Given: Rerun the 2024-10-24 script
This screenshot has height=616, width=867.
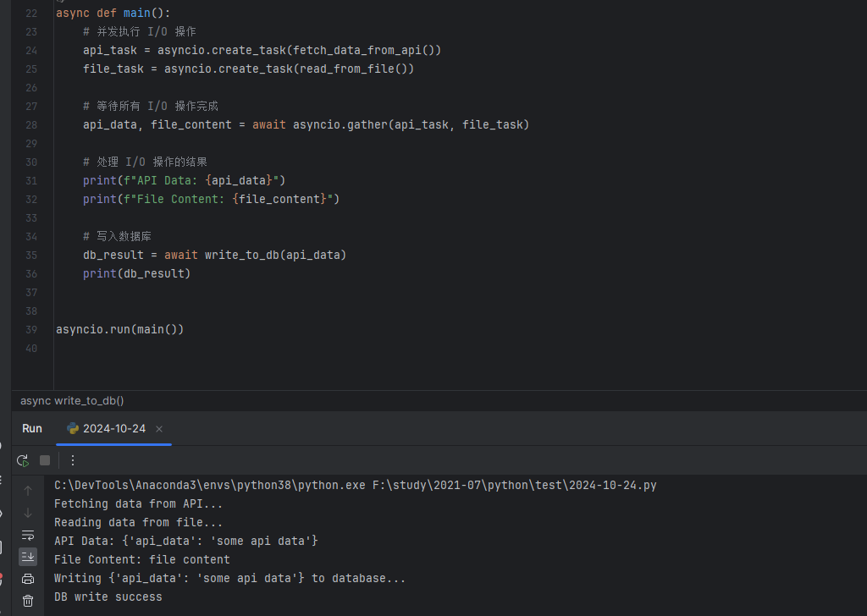Looking at the screenshot, I should point(23,460).
